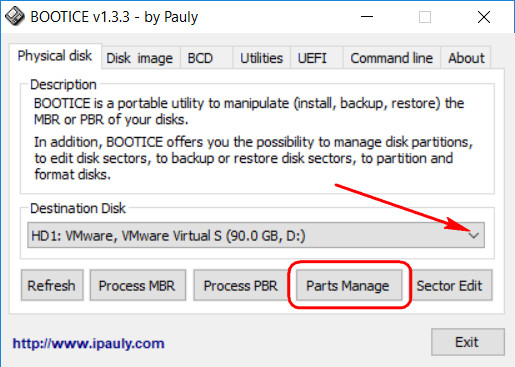Expand the Destination Disk dropdown arrow

tap(473, 236)
